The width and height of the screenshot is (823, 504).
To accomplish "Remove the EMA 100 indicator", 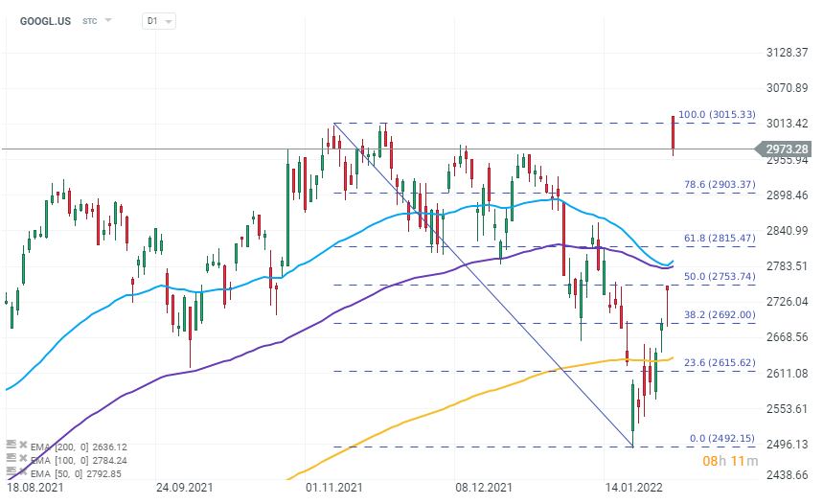I will (x=22, y=459).
